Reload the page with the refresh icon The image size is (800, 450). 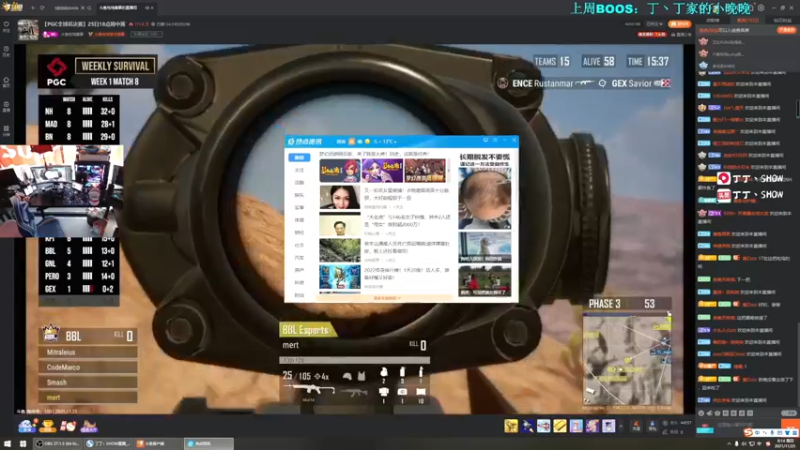coord(42,8)
